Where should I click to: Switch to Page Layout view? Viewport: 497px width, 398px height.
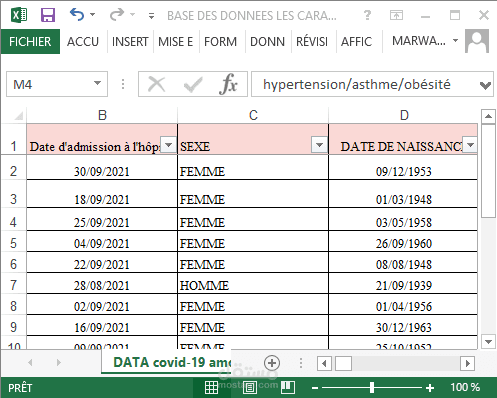click(250, 388)
